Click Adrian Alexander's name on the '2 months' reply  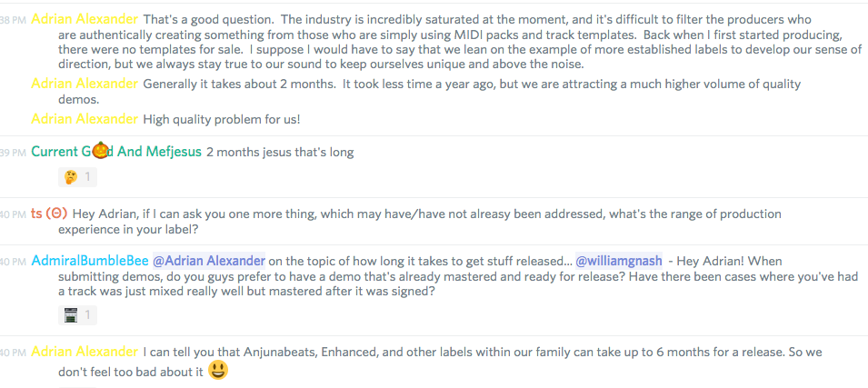click(85, 84)
